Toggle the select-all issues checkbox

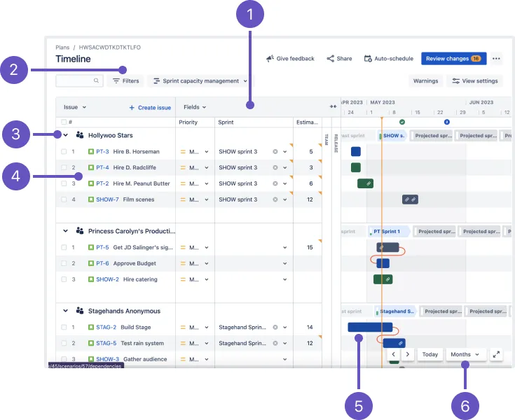click(x=64, y=122)
